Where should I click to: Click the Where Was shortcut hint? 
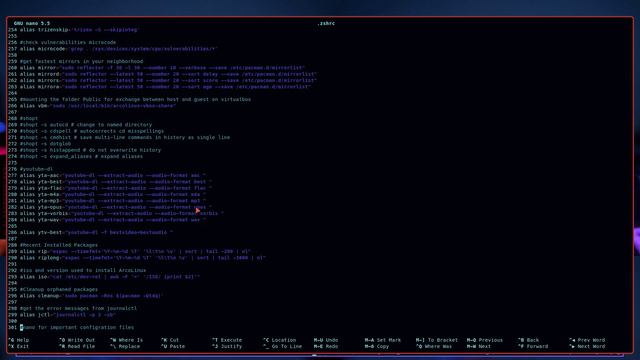[x=434, y=347]
